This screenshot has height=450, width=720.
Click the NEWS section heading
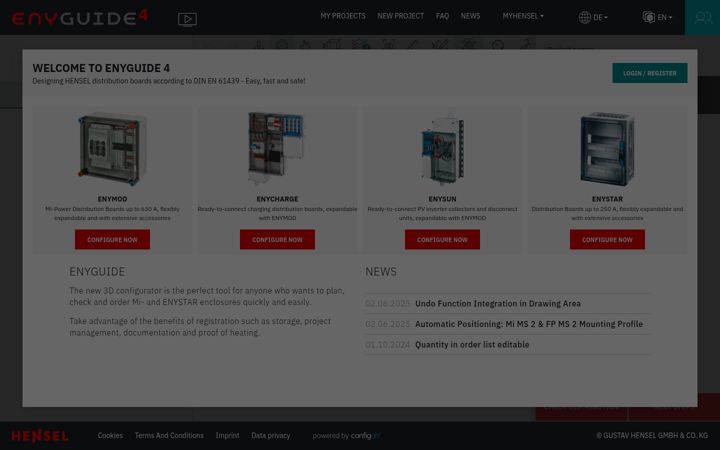coord(381,272)
